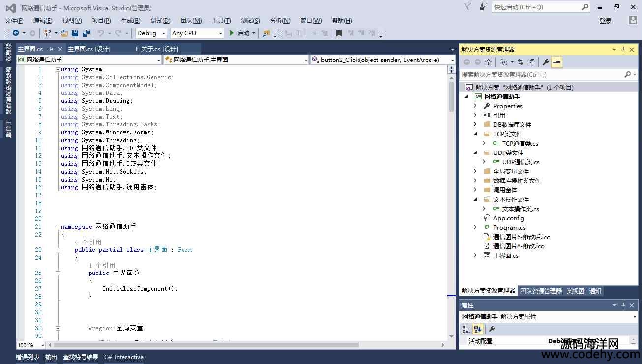
Task: Open the 网络通信助手 project scope dropdown
Action: (89, 60)
